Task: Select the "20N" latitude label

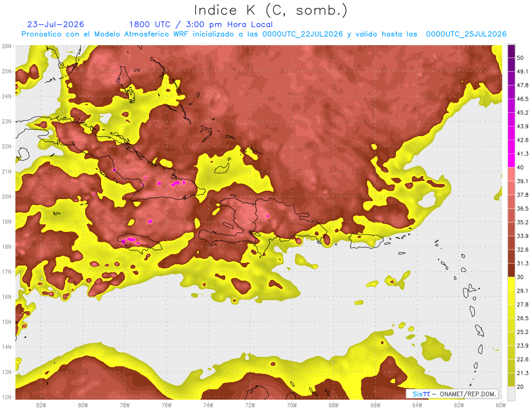Action: (7, 196)
